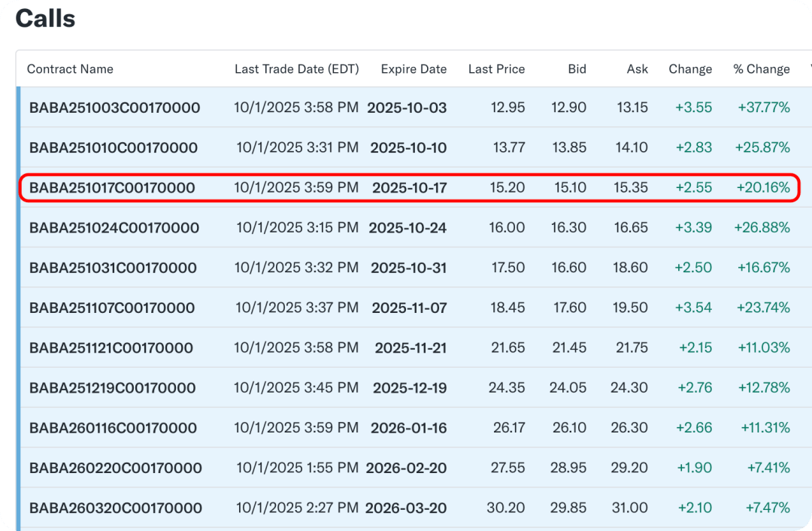Viewport: 812px width, 531px height.
Task: Open contract BABA251024C00170000
Action: coord(114,227)
